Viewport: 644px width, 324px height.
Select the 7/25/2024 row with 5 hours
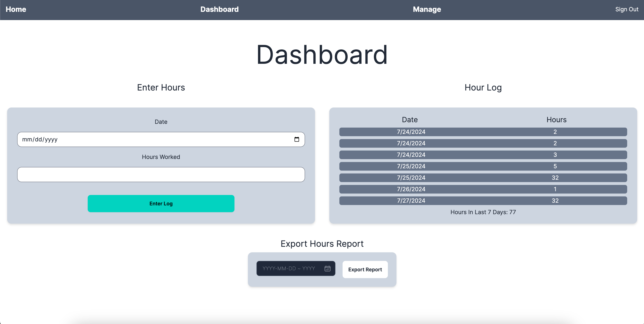(x=483, y=166)
